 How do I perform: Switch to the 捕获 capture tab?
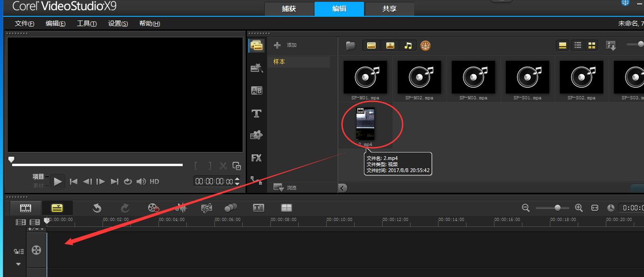point(289,9)
